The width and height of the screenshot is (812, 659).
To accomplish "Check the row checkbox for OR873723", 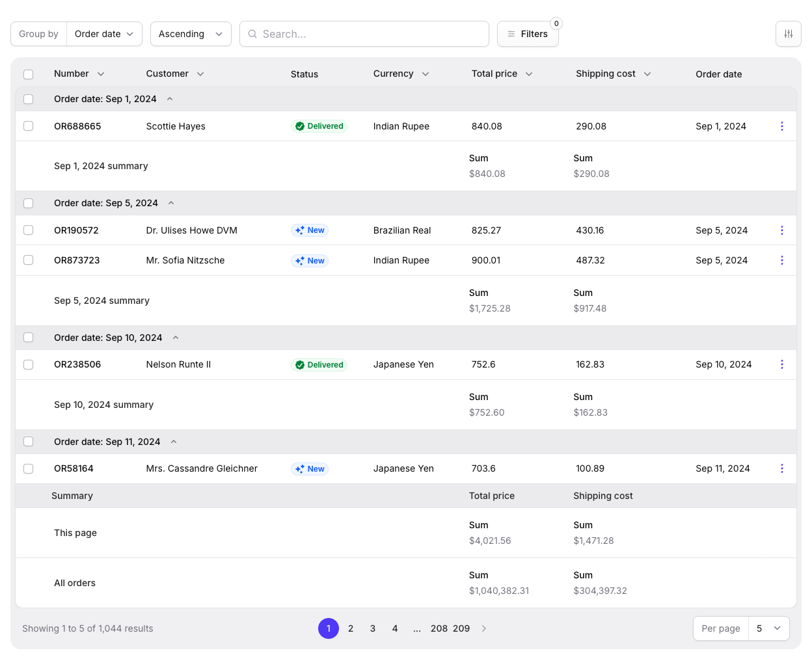I will coord(29,260).
